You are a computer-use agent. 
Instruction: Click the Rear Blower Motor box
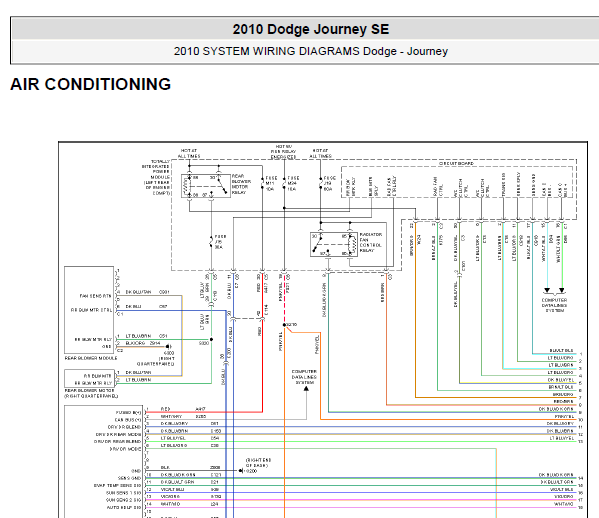pos(89,379)
